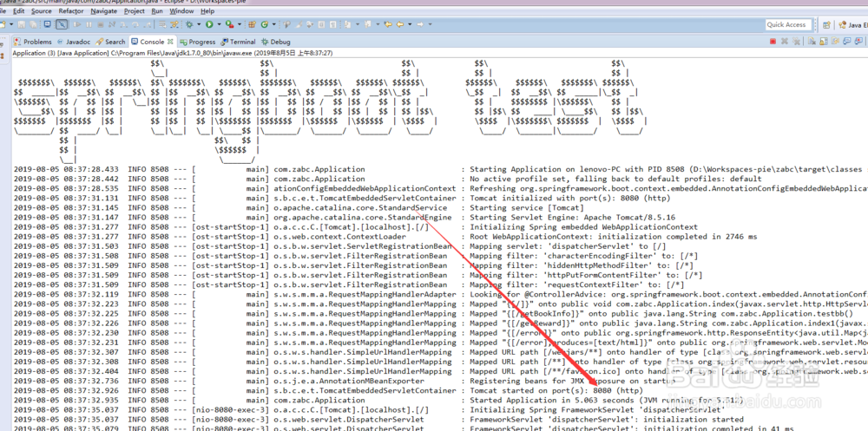Click the Drop to Frame icon
This screenshot has width=868, height=431.
point(162,24)
